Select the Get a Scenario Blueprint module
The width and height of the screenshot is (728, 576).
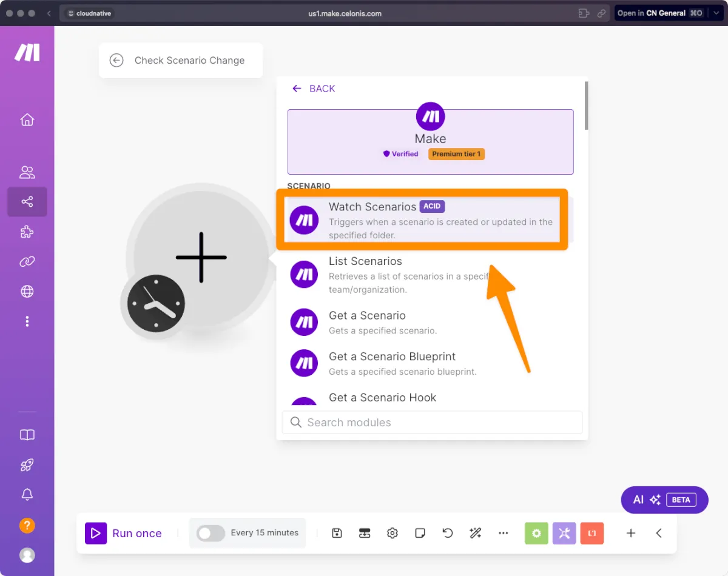[429, 363]
